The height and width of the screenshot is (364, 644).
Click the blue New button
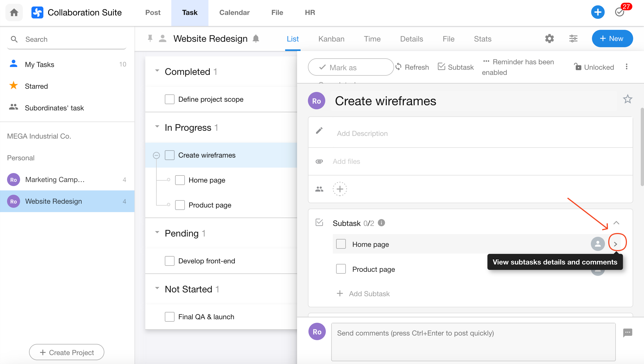(612, 39)
